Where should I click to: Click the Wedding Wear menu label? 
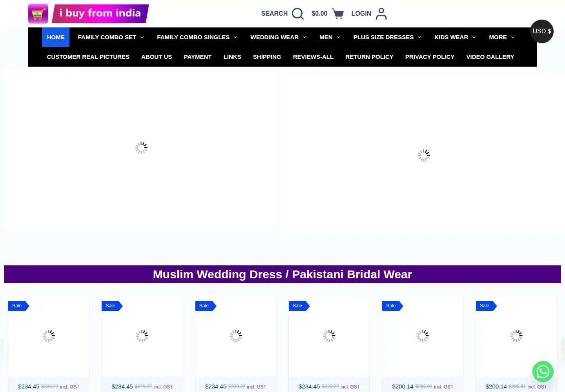tap(275, 37)
